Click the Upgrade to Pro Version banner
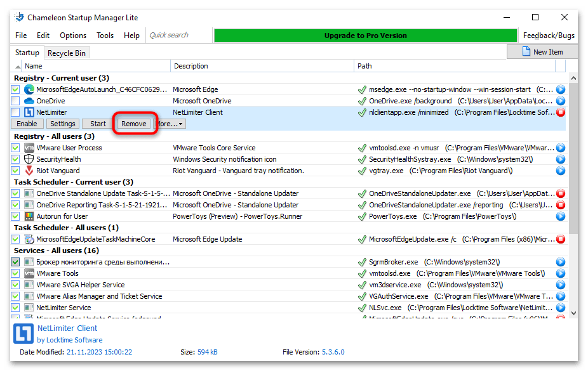 point(365,36)
